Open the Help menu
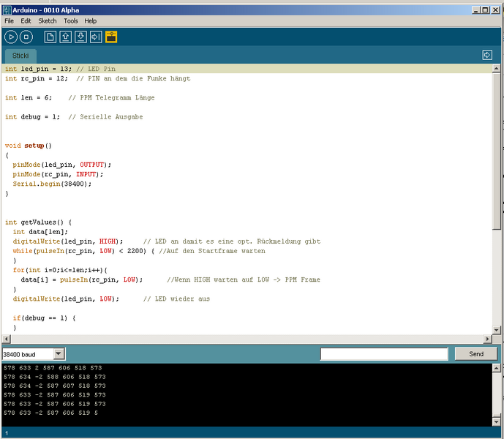 click(91, 21)
